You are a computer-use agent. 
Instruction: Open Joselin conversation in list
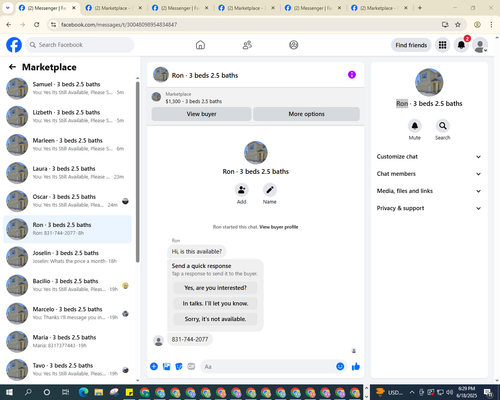68,257
